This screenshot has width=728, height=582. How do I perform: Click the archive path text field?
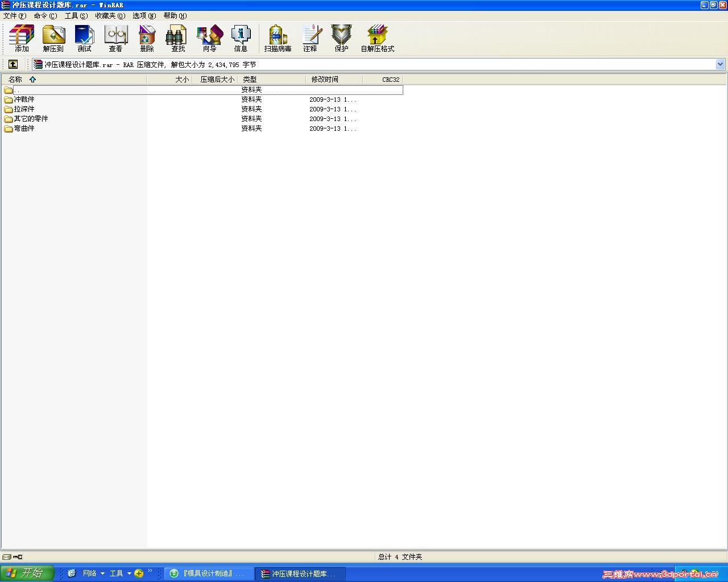point(379,64)
